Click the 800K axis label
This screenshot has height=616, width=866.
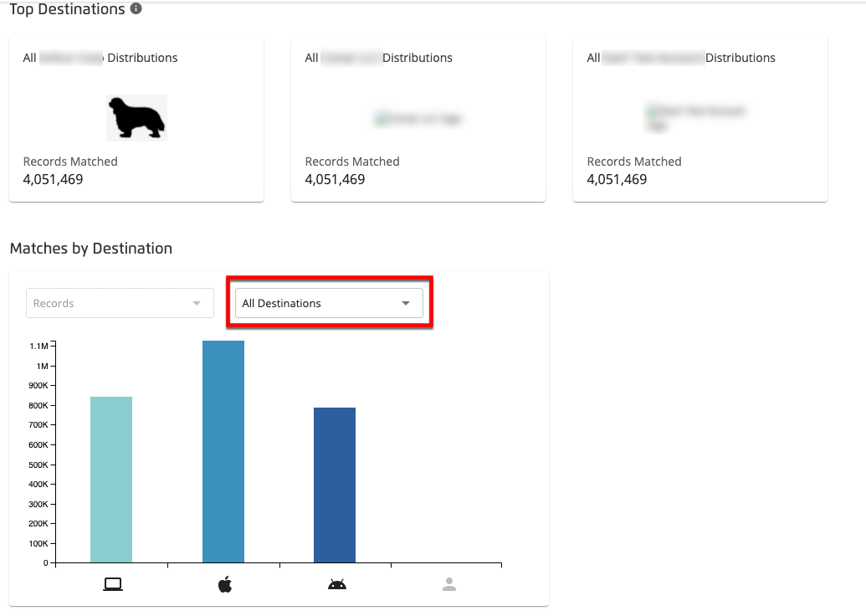coord(38,406)
